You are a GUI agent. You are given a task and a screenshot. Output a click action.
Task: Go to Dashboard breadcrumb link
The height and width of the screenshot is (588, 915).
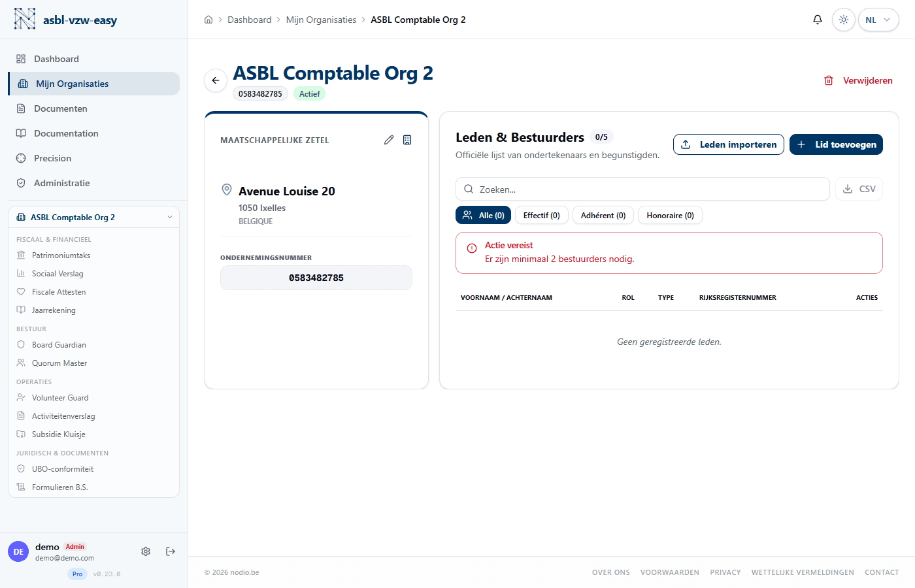tap(250, 20)
